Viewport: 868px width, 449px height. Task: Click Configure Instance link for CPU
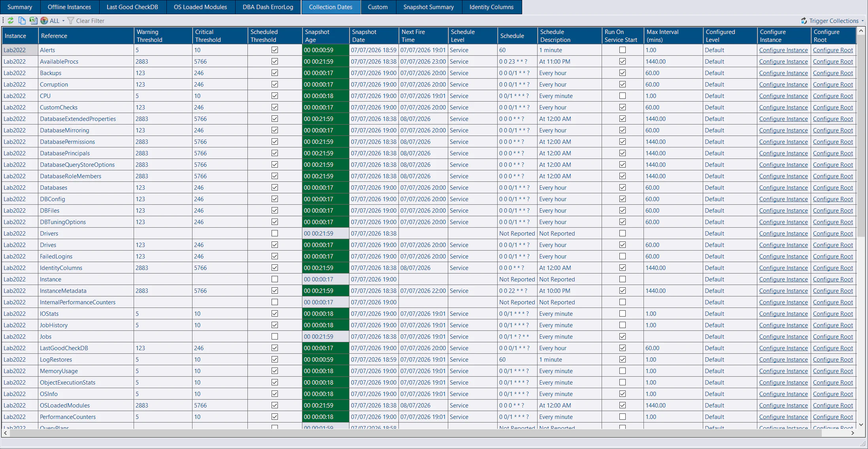pyautogui.click(x=783, y=96)
